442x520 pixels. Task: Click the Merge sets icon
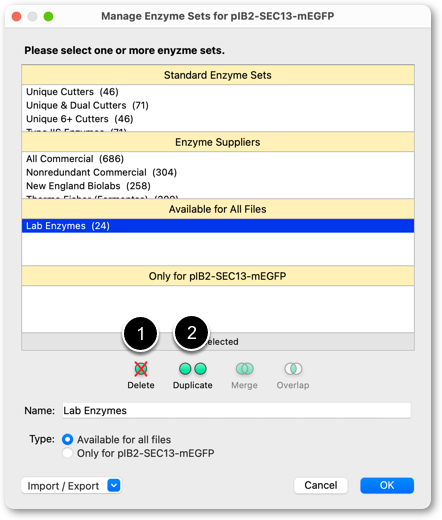point(244,369)
